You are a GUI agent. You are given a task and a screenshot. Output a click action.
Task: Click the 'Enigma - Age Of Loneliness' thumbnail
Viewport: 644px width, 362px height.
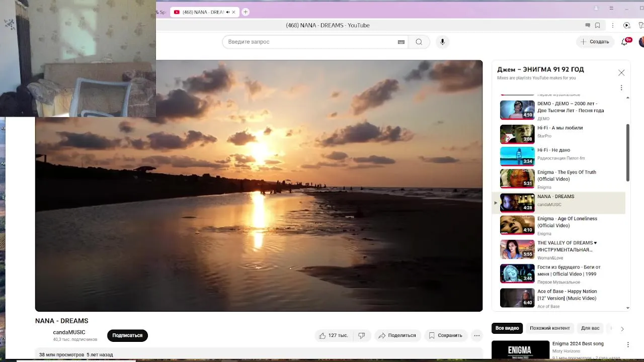coord(517,225)
